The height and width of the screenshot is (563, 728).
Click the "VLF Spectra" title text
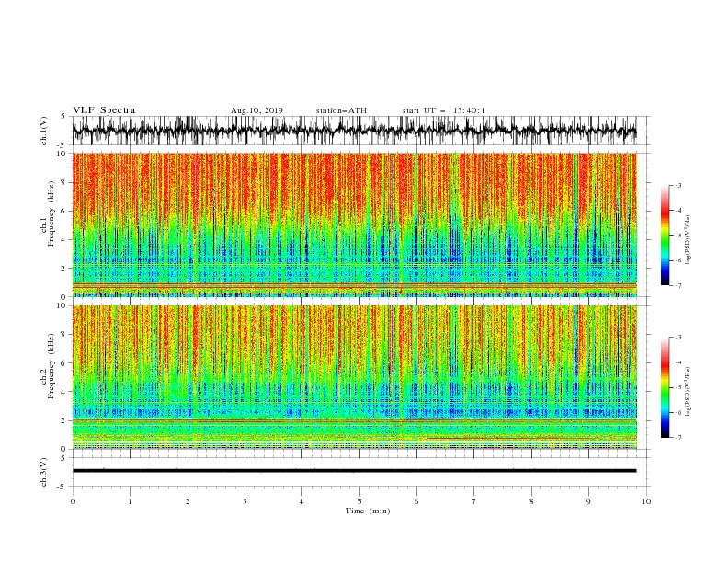[x=104, y=110]
